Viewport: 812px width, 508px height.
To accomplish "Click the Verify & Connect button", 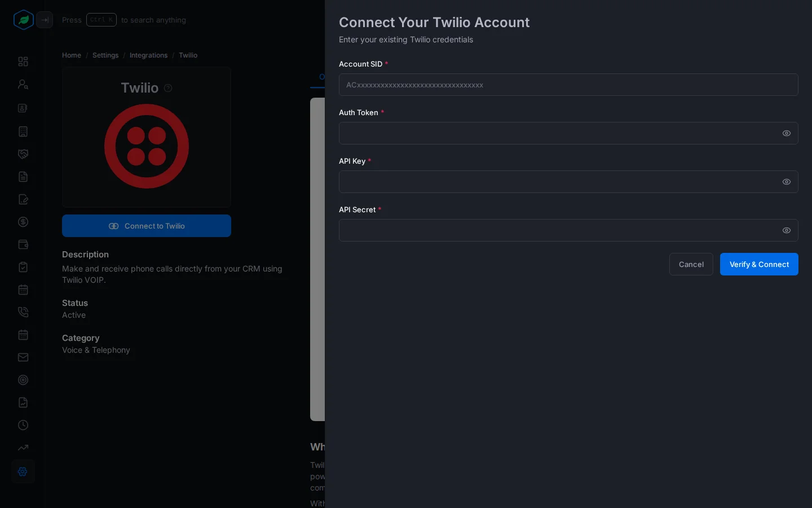I will click(x=759, y=264).
